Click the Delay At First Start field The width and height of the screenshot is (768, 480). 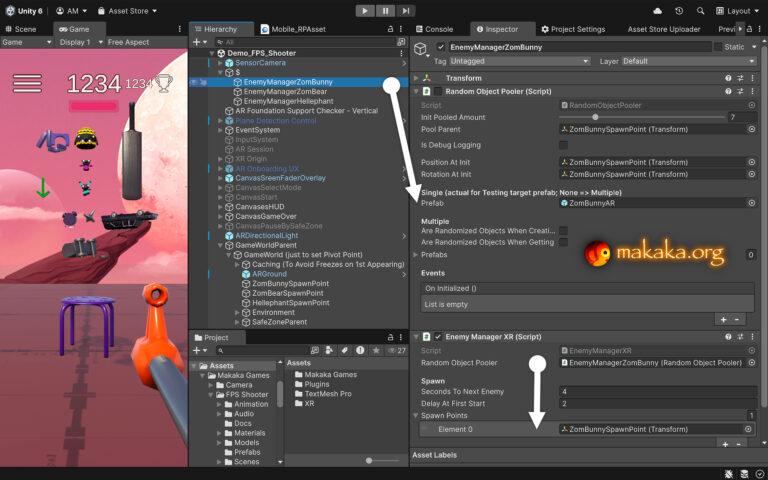coord(658,404)
